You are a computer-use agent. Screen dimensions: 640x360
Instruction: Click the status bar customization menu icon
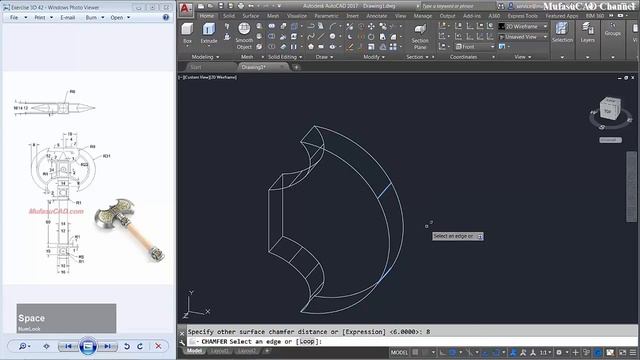(x=633, y=352)
